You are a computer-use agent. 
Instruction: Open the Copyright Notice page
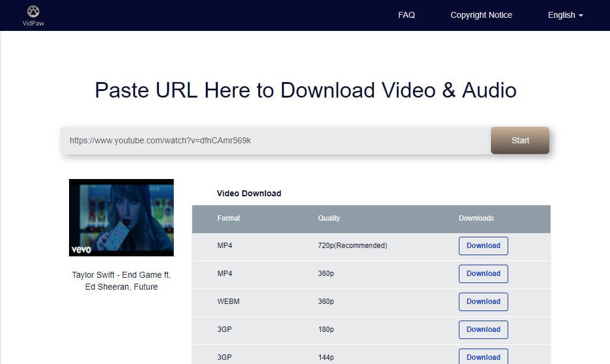pyautogui.click(x=481, y=15)
